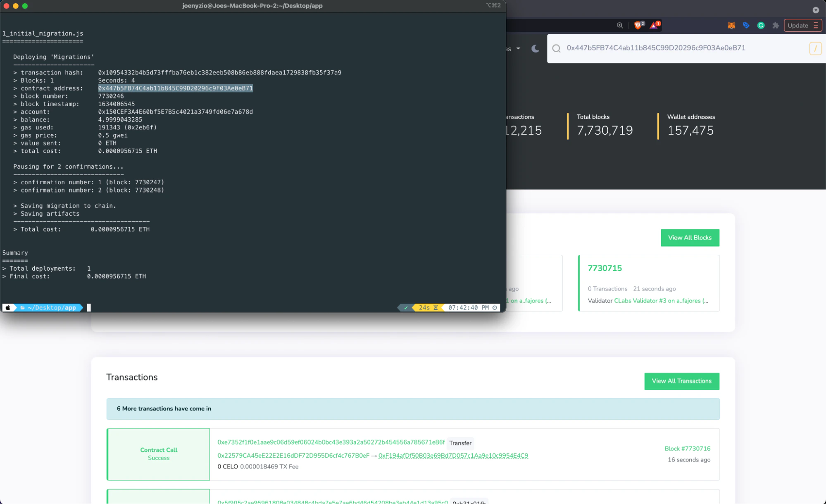This screenshot has height=504, width=826.
Task: Toggle dark mode with the moon icon
Action: click(x=535, y=48)
